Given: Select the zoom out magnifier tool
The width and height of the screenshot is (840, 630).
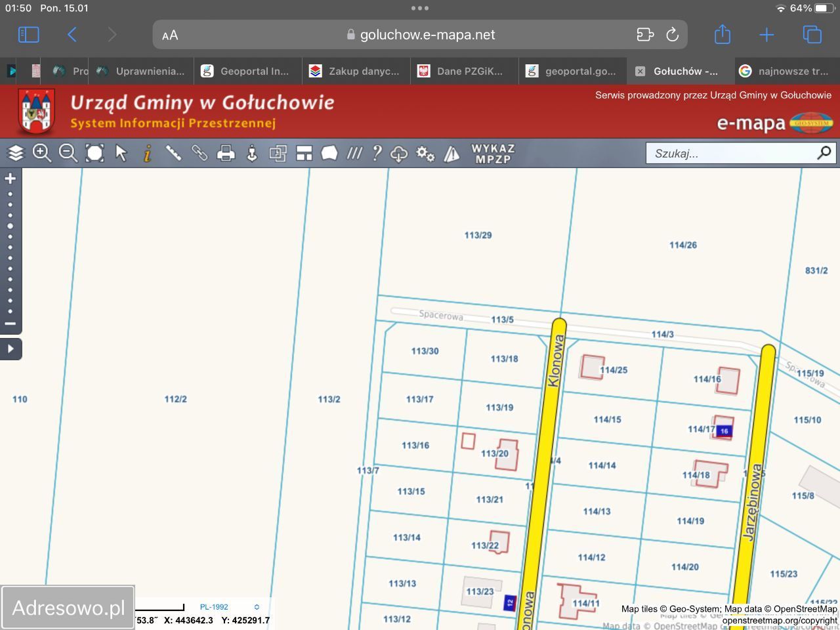Looking at the screenshot, I should (x=68, y=153).
